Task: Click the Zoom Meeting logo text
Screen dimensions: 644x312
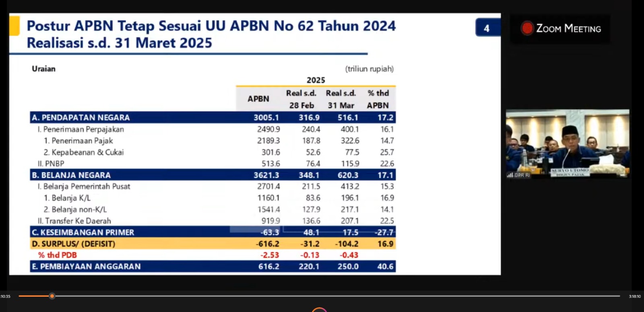Action: (x=568, y=29)
